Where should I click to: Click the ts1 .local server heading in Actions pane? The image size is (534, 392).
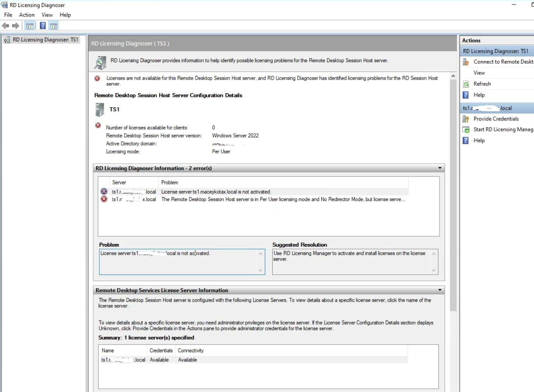[x=497, y=108]
